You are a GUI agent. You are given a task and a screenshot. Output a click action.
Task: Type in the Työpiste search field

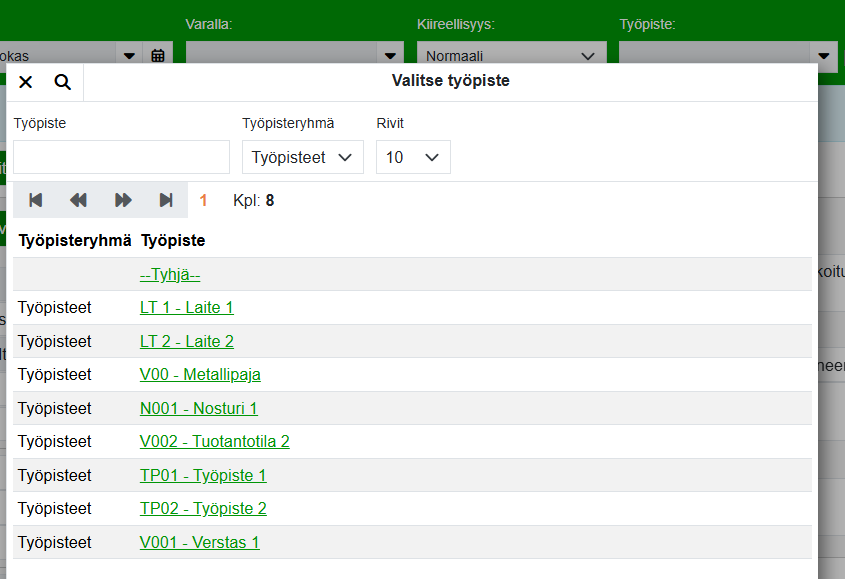121,157
